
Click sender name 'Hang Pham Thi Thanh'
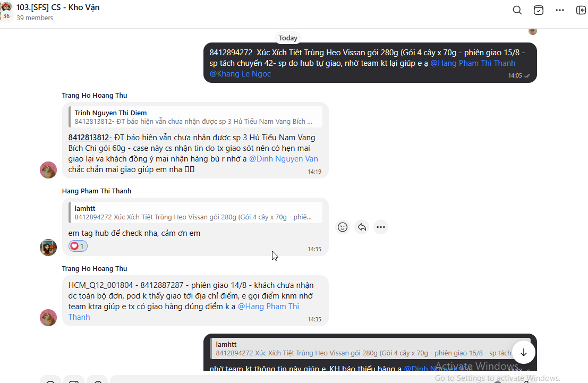click(x=97, y=191)
